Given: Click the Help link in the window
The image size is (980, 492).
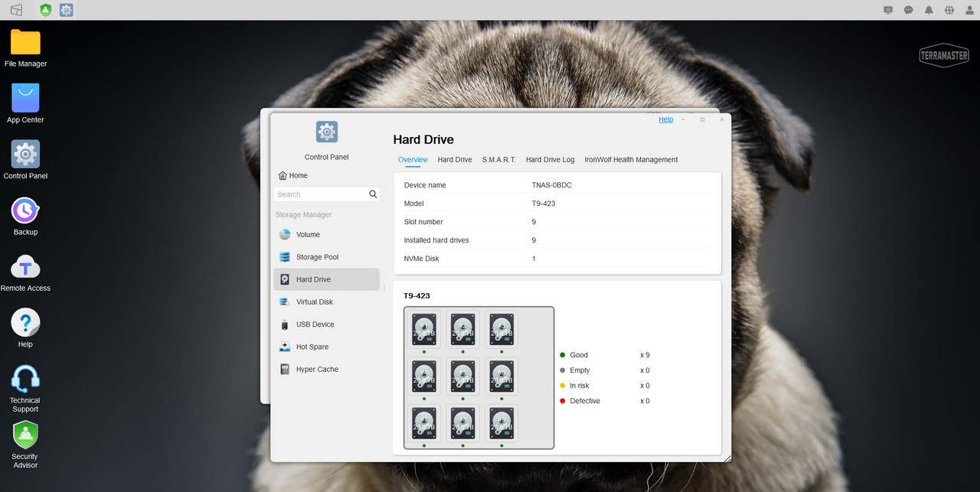Looking at the screenshot, I should [665, 119].
